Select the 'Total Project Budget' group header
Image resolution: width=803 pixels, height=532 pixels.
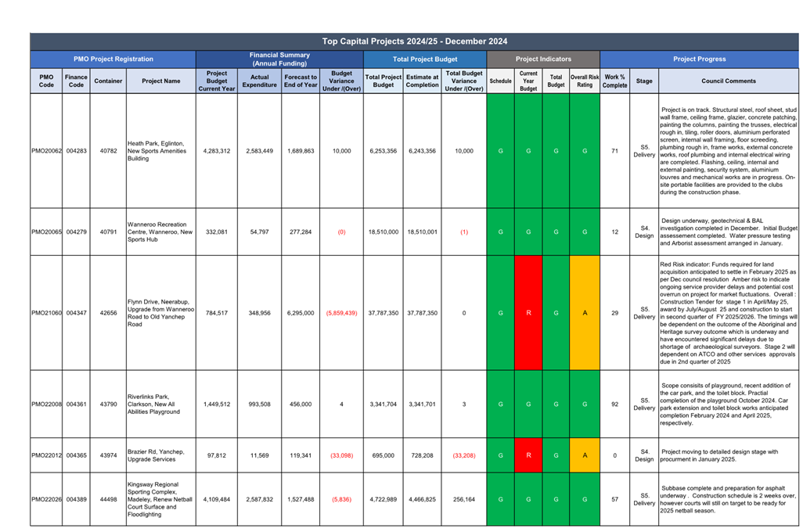[x=423, y=59]
